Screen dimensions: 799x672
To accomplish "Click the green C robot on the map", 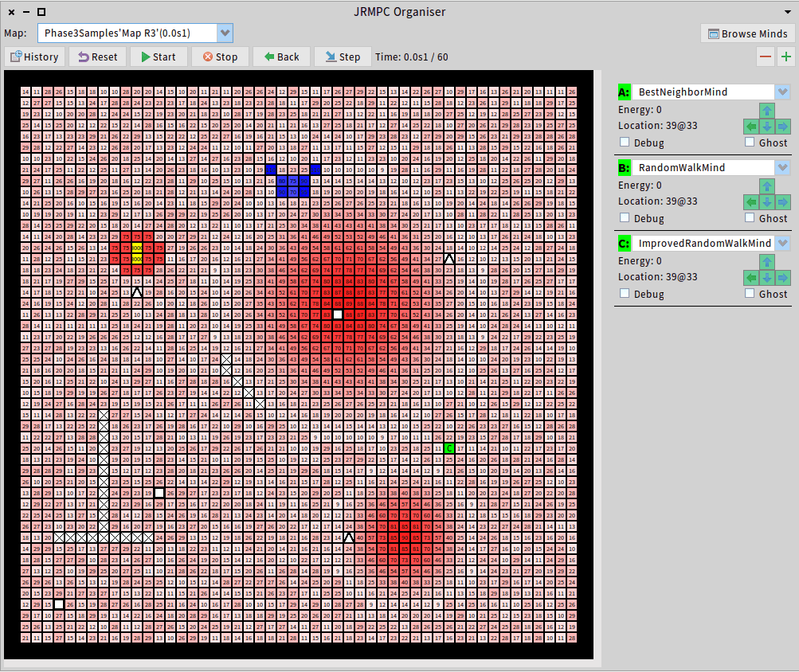I will coord(449,449).
